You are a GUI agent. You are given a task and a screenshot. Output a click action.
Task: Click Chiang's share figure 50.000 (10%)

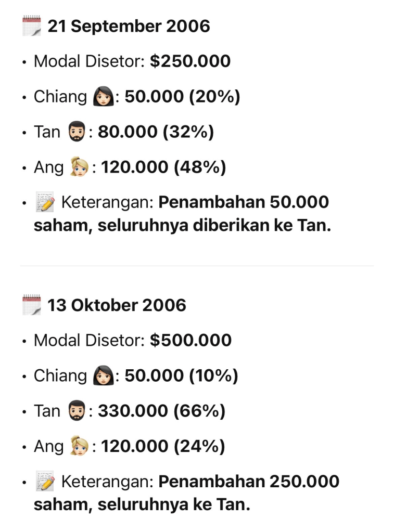pyautogui.click(x=181, y=376)
